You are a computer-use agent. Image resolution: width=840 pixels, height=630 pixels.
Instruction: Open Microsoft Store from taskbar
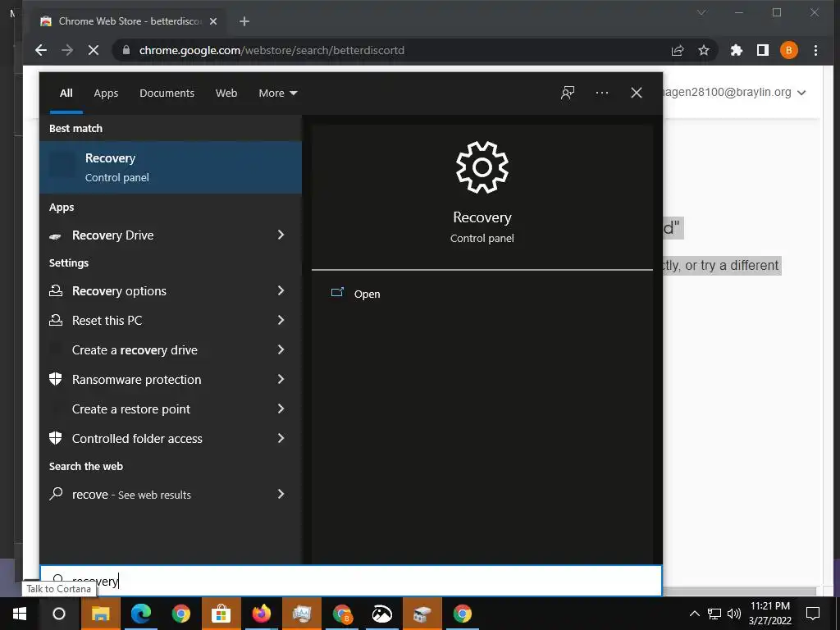click(x=221, y=614)
